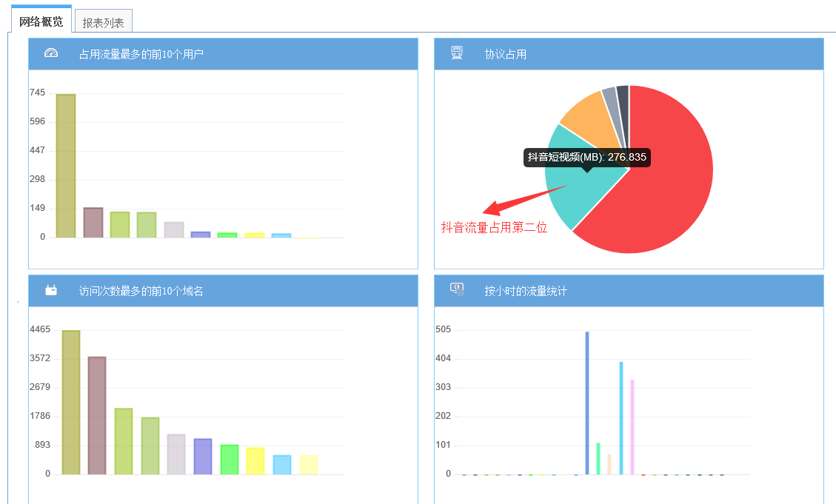Screen dimensions: 836x504
Task: Click the cyan bar in hourly traffic chart
Action: 621,418
